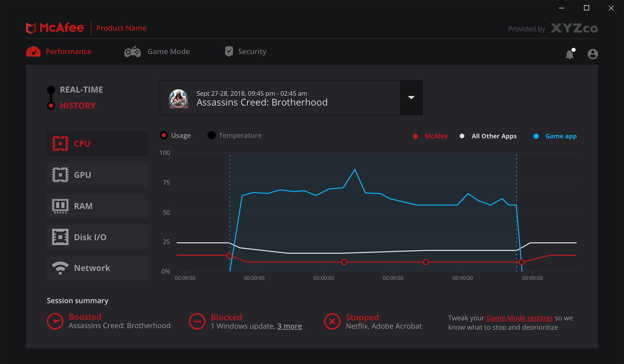Click the session date and time text
Image resolution: width=624 pixels, height=364 pixels.
click(x=252, y=93)
